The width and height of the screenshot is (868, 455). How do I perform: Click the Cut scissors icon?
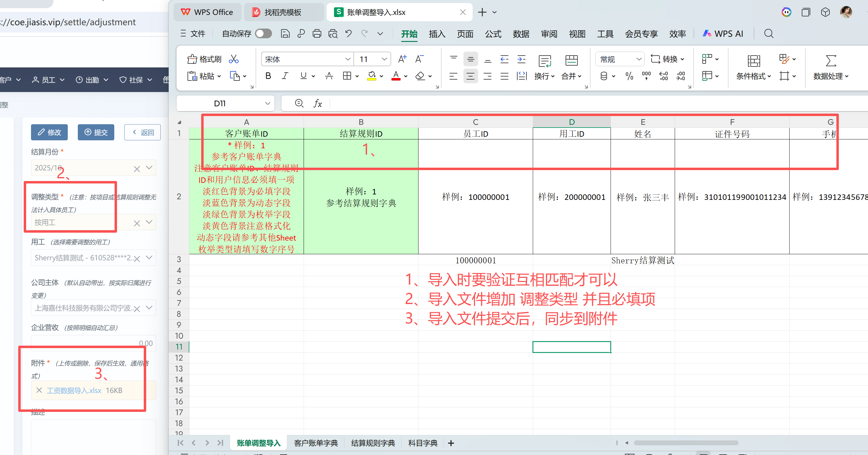click(233, 59)
